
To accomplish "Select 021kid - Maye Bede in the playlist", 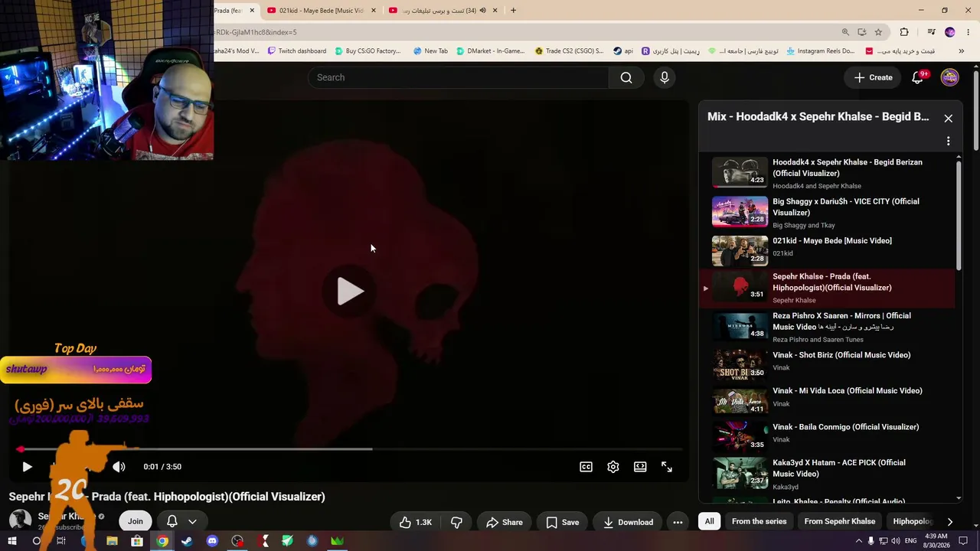I will click(x=828, y=249).
